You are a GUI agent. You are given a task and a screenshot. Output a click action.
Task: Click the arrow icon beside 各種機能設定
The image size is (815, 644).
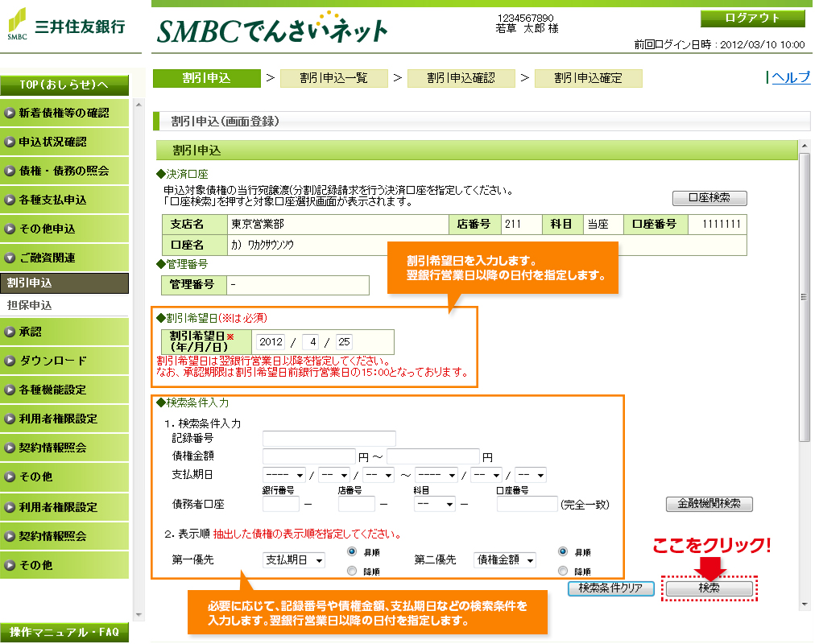pyautogui.click(x=10, y=390)
